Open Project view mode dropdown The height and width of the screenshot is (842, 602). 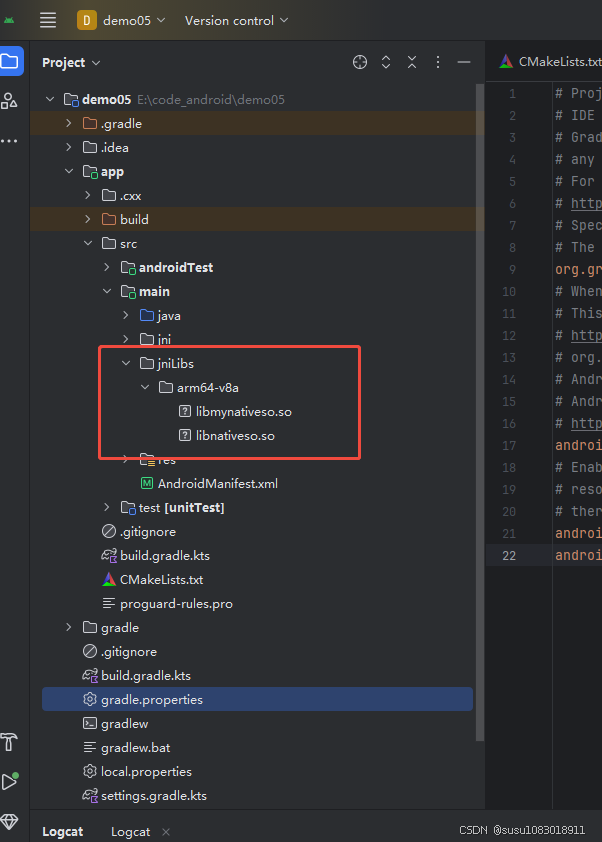pyautogui.click(x=71, y=63)
